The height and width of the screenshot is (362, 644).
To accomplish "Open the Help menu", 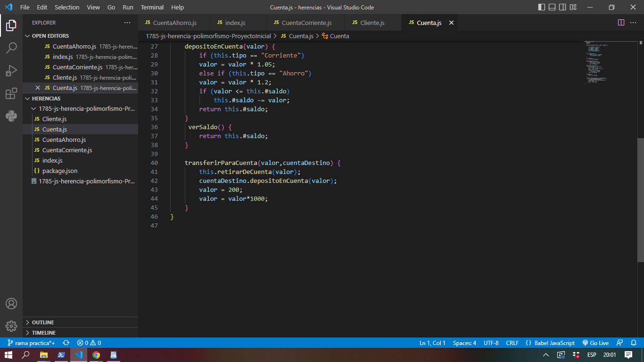I will click(177, 7).
